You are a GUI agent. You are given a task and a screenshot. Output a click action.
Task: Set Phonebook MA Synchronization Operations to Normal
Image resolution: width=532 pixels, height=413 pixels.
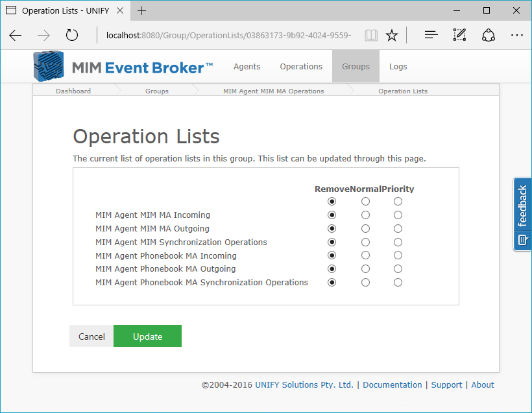pyautogui.click(x=365, y=283)
